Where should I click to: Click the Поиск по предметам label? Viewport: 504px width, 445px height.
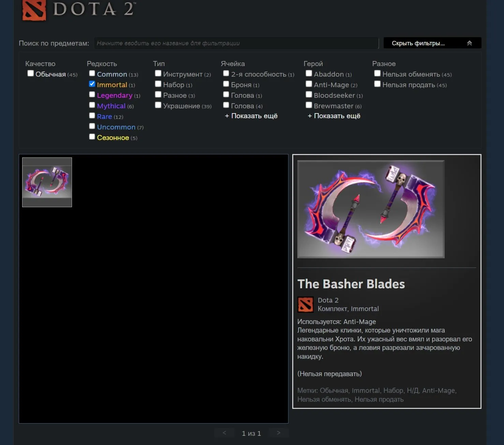tap(54, 43)
